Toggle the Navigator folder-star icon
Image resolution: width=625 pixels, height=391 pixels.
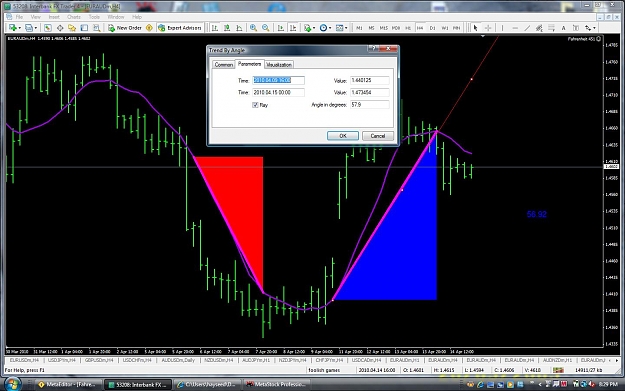coord(72,28)
